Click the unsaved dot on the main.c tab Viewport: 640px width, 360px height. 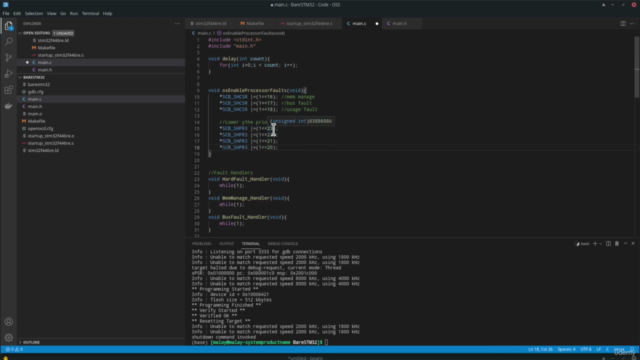[x=377, y=24]
